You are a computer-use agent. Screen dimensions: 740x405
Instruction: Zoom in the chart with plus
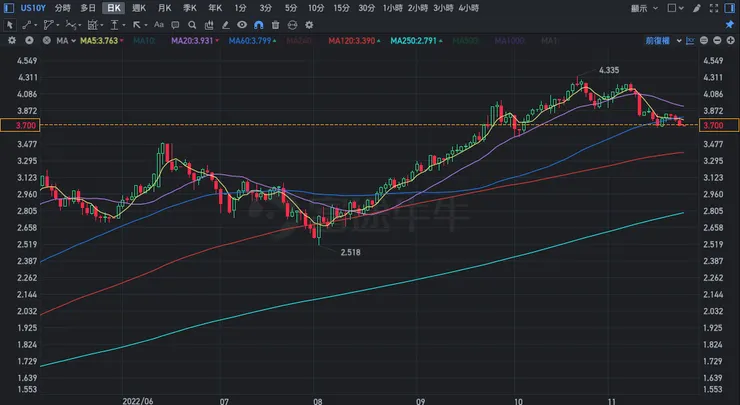(x=730, y=41)
